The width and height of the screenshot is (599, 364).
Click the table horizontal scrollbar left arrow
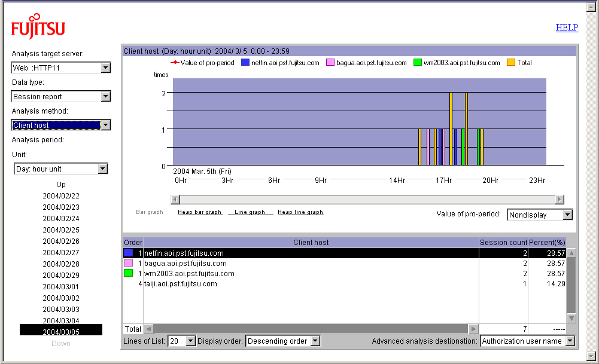coord(148,329)
